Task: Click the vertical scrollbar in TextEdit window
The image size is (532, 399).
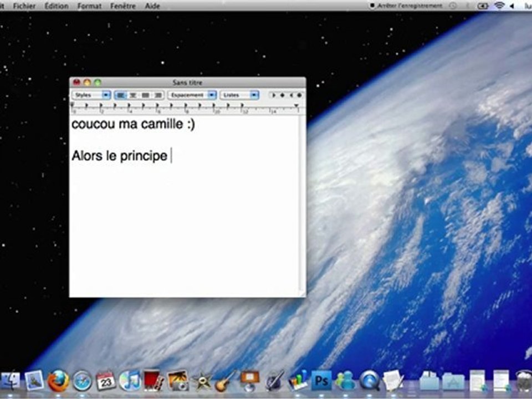Action: click(301, 203)
